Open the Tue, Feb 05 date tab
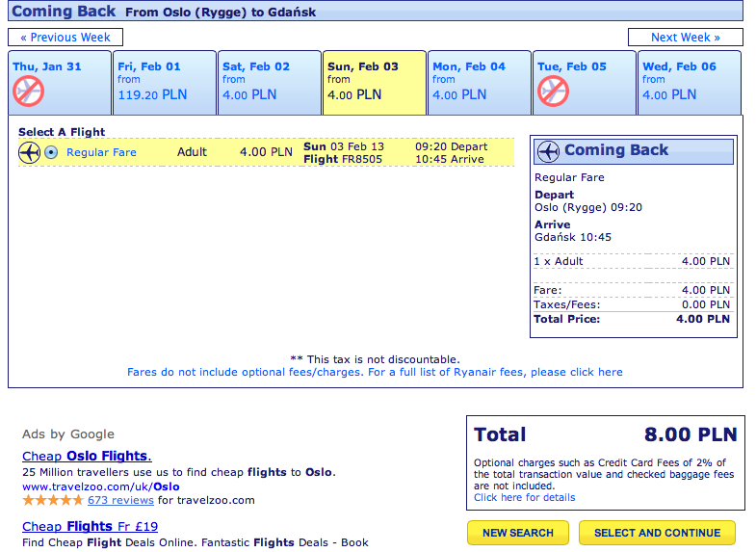Image resolution: width=756 pixels, height=552 pixels. click(585, 83)
